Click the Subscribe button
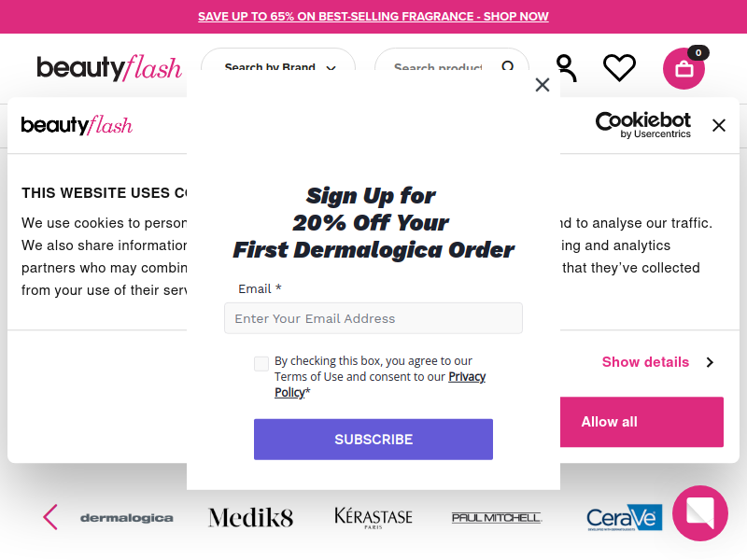The image size is (747, 560). click(x=373, y=439)
